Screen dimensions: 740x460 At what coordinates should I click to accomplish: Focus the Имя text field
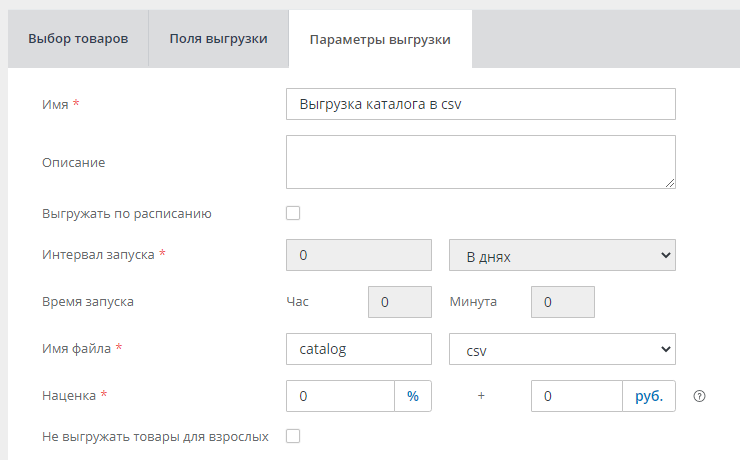click(480, 104)
